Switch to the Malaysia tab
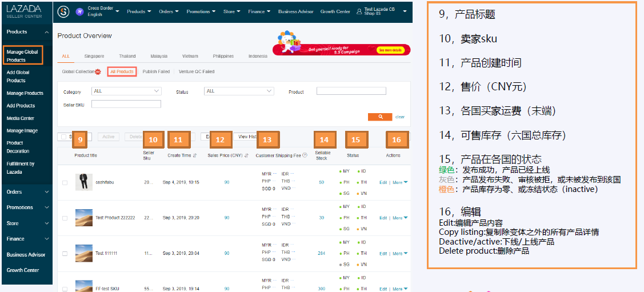Screen dimensions: 644x292 [159, 56]
